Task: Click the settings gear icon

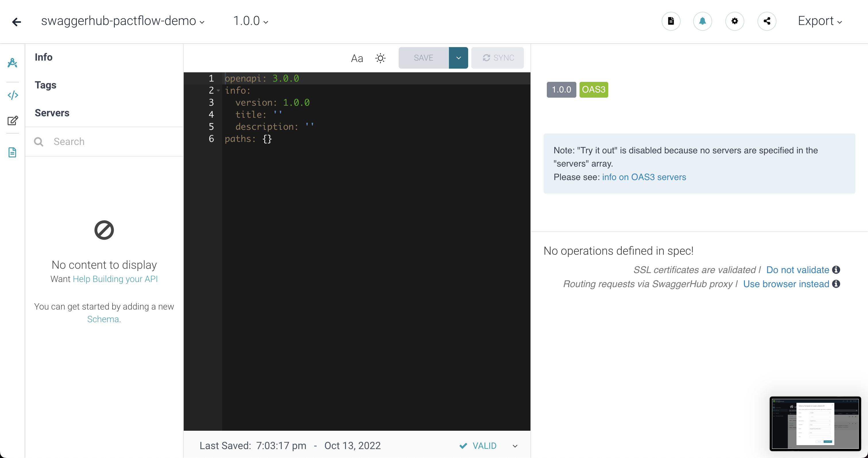Action: (735, 21)
